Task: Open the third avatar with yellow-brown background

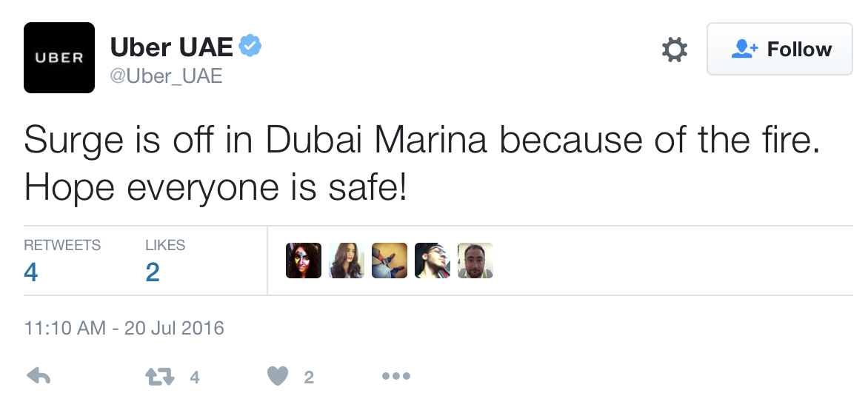Action: (x=389, y=261)
